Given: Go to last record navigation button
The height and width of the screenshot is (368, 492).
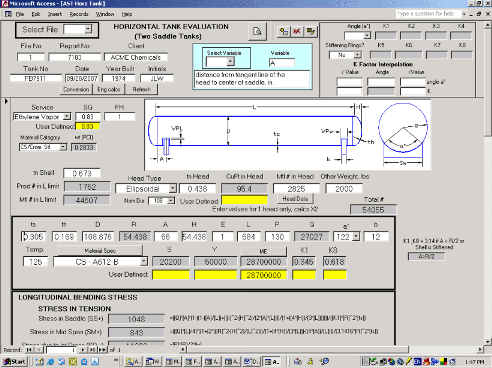Looking at the screenshot, I should [92, 350].
